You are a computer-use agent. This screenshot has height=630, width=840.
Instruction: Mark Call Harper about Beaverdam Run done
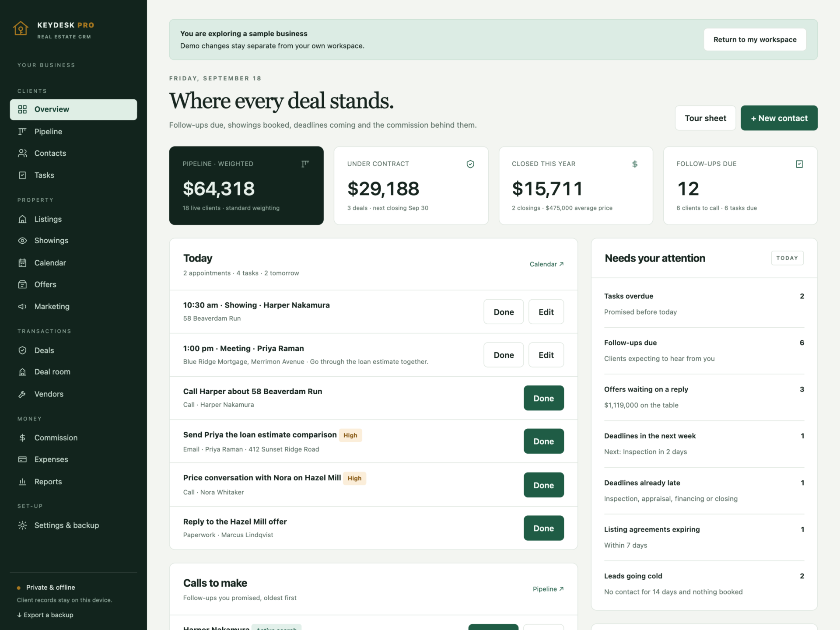pos(543,398)
